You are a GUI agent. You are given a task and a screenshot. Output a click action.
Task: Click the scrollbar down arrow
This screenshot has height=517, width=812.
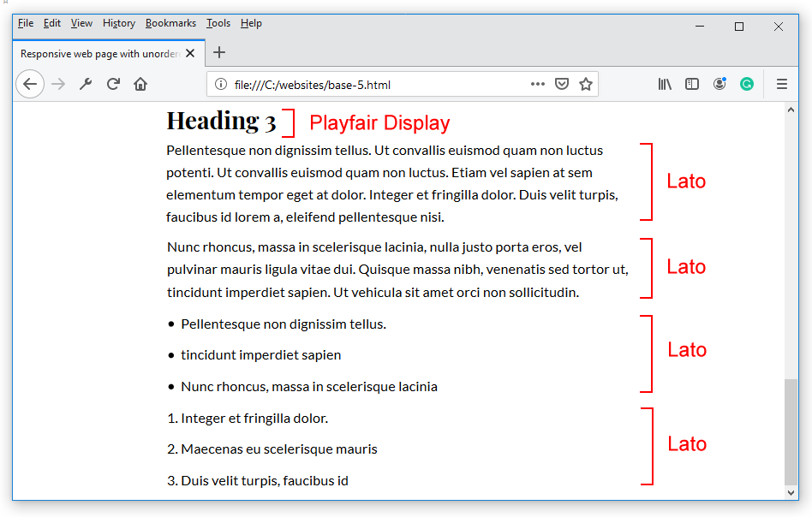791,493
